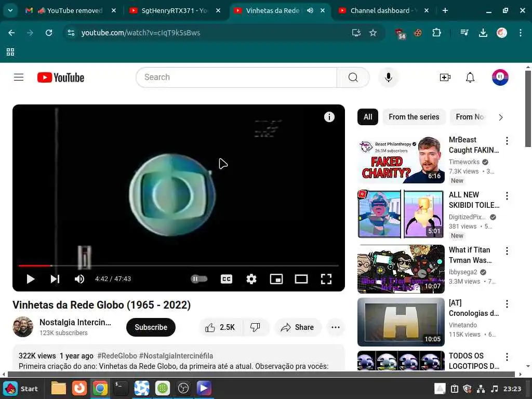
Task: Open options for SKIBIDI TOILE video
Action: (x=507, y=196)
